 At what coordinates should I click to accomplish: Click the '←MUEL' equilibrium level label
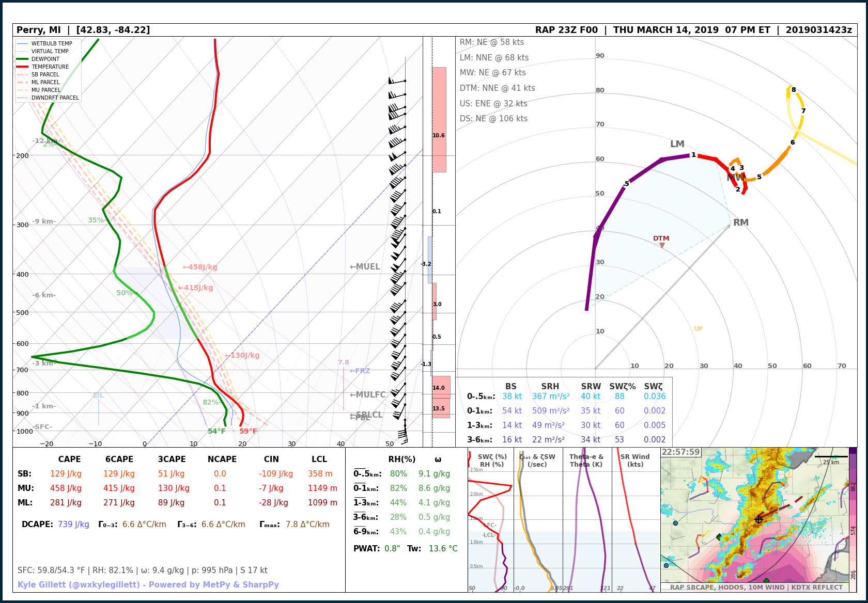365,267
